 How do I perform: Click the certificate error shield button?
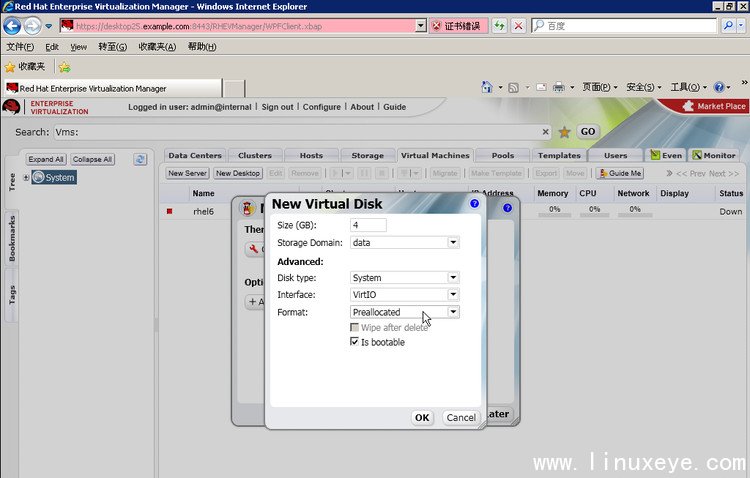coord(459,26)
